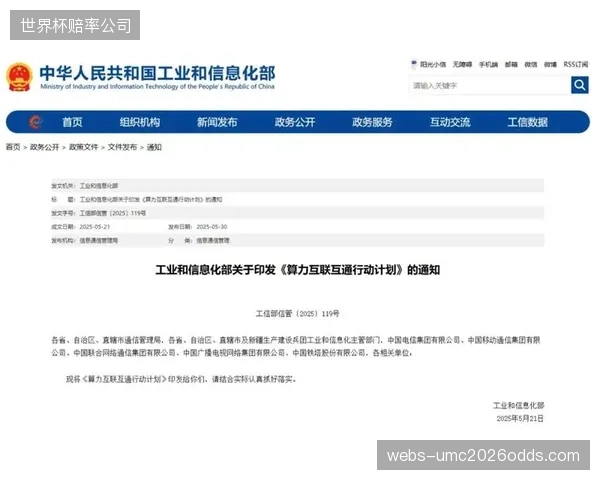Open the 工信数据 navigation item
Viewport: 600px width, 480px height.
coord(527,122)
